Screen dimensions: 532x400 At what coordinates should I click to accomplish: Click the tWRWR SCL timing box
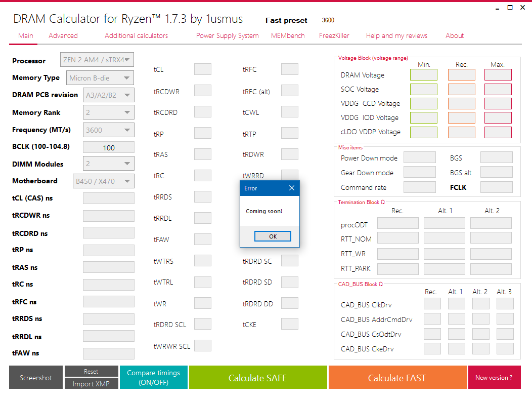pos(203,345)
